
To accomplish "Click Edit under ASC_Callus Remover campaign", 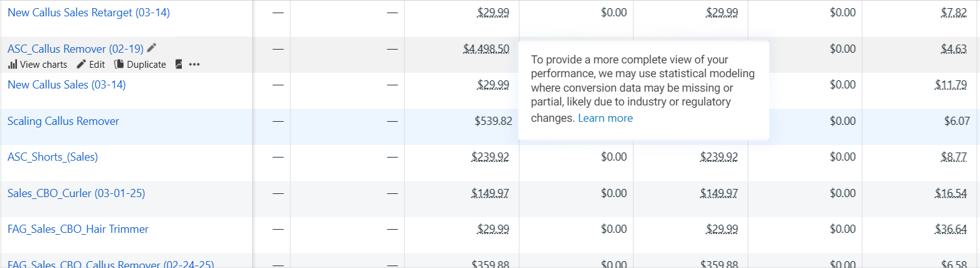I will (91, 64).
